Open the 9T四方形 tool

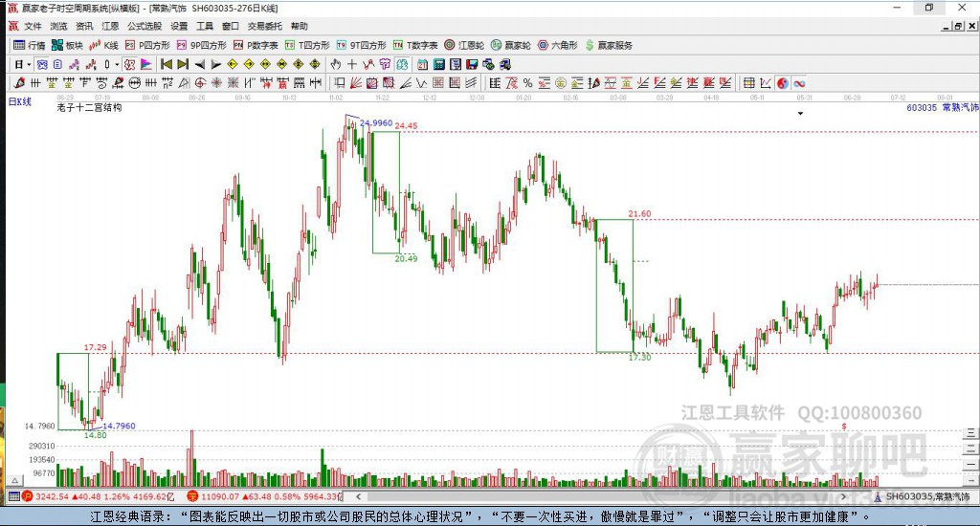[x=361, y=45]
